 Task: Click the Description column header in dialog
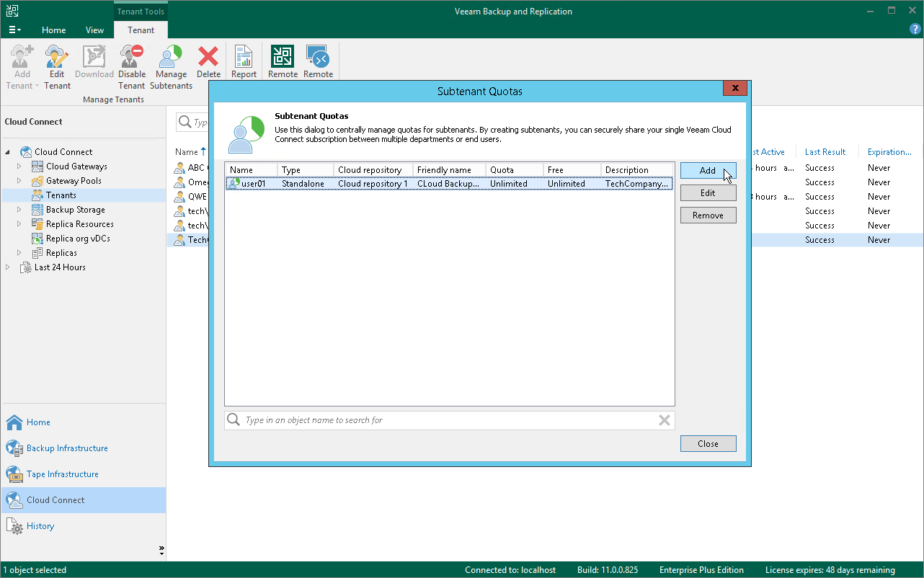coord(637,170)
